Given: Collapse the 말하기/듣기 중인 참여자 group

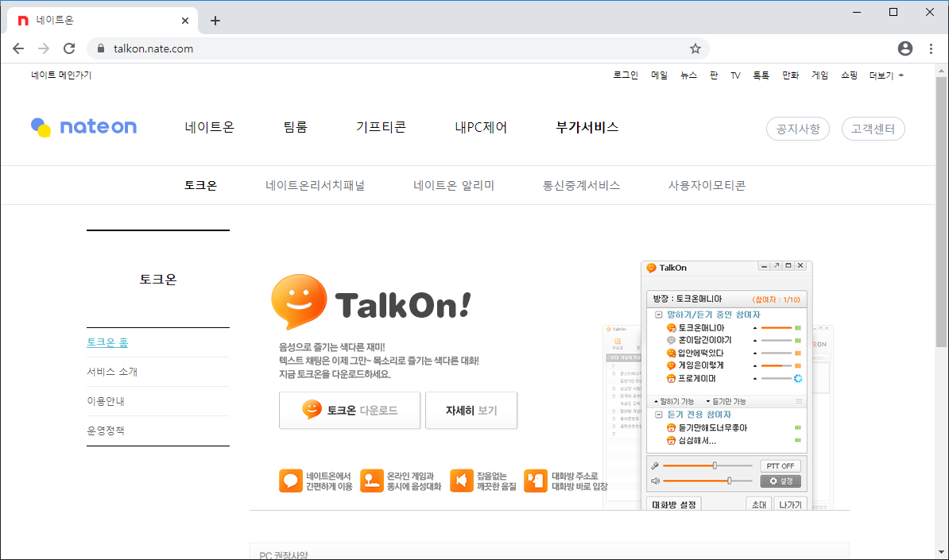Looking at the screenshot, I should (658, 315).
